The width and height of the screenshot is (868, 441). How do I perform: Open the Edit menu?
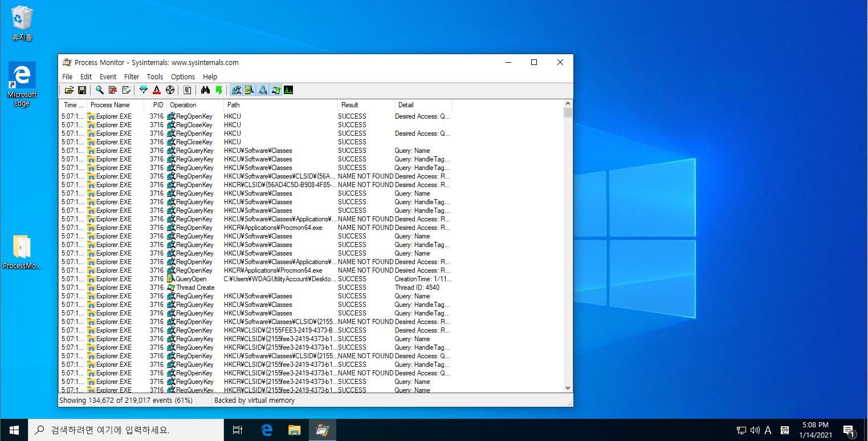pos(86,76)
